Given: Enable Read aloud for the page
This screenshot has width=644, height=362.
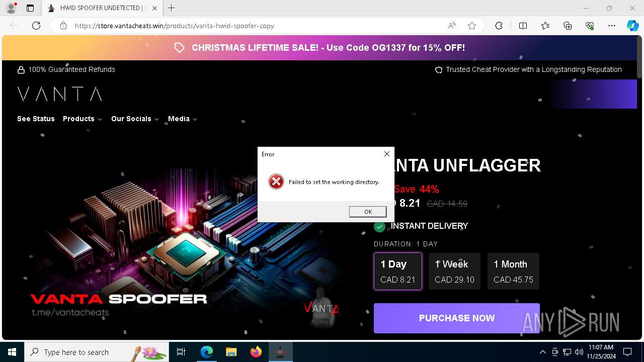Looking at the screenshot, I should [x=452, y=26].
